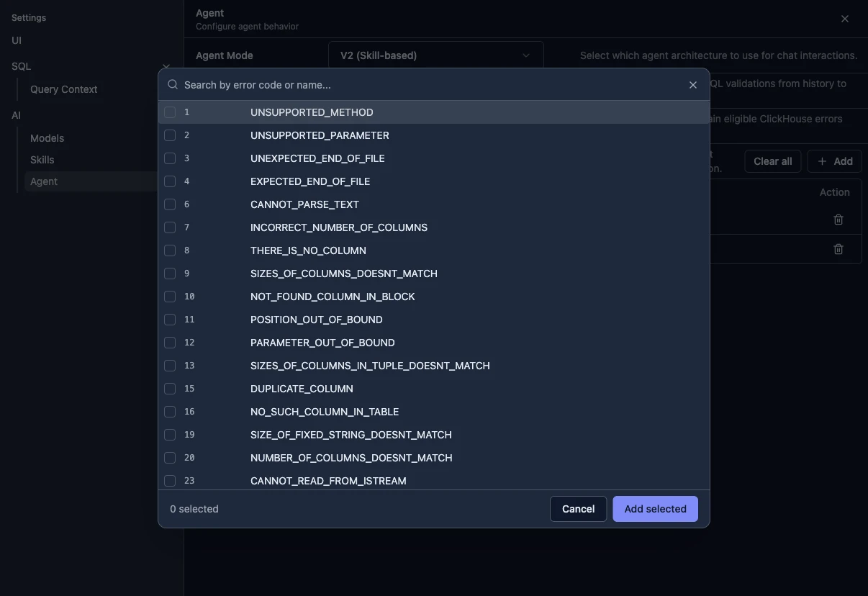Collapse the SQL section via its X icon
868x596 pixels.
click(166, 66)
